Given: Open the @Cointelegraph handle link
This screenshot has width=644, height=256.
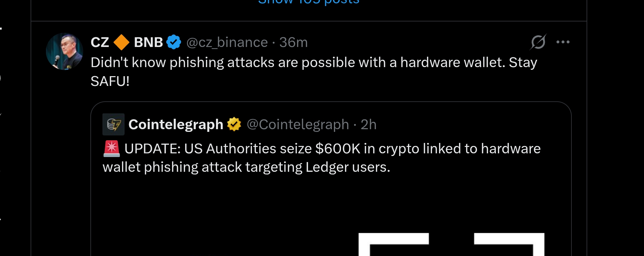Looking at the screenshot, I should point(298,124).
